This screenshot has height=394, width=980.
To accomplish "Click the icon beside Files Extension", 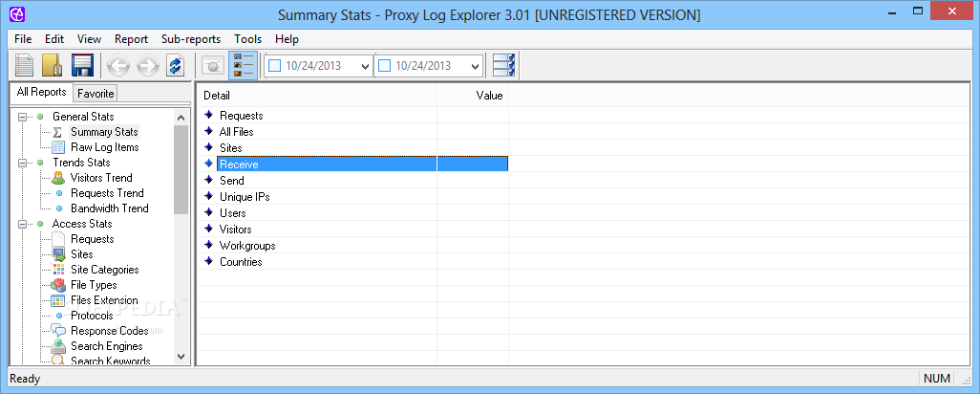I will (58, 300).
